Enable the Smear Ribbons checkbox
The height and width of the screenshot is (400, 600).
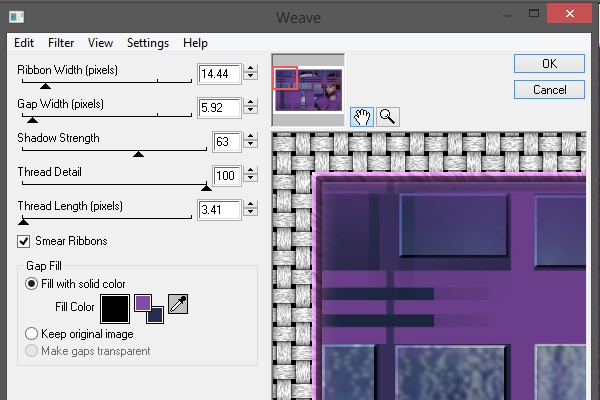point(24,241)
